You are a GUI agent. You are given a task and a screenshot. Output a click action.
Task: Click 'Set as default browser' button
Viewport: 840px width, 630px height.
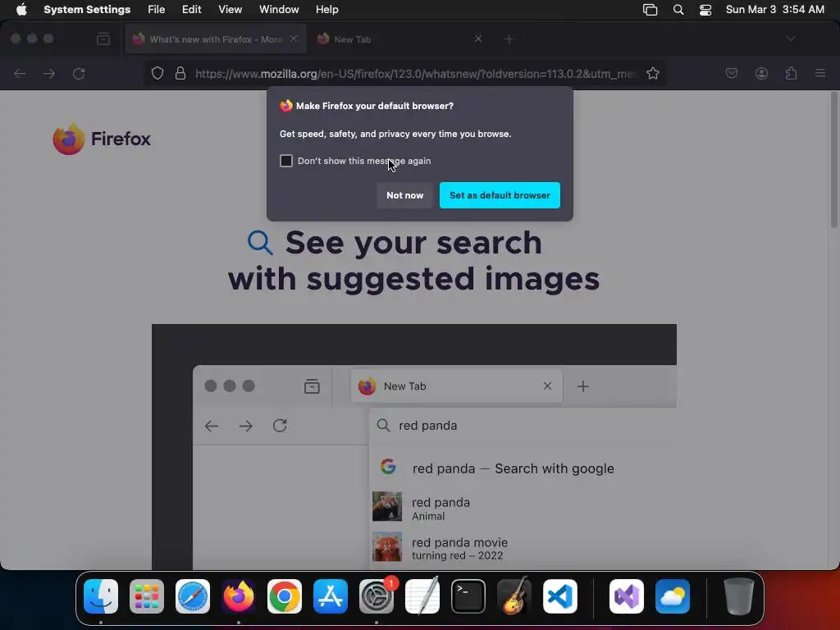coord(500,195)
